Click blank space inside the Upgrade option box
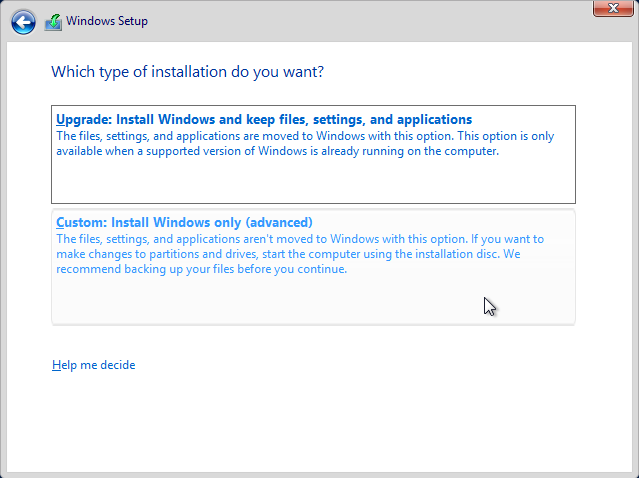 (313, 181)
